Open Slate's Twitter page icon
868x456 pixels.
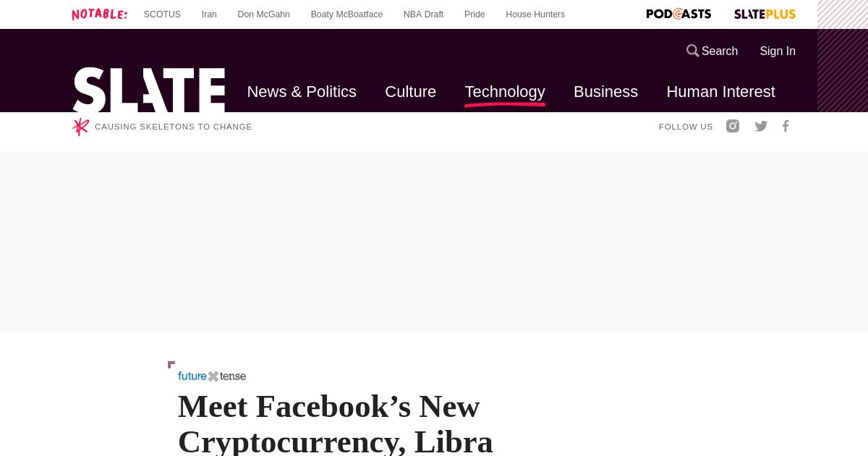pyautogui.click(x=761, y=126)
